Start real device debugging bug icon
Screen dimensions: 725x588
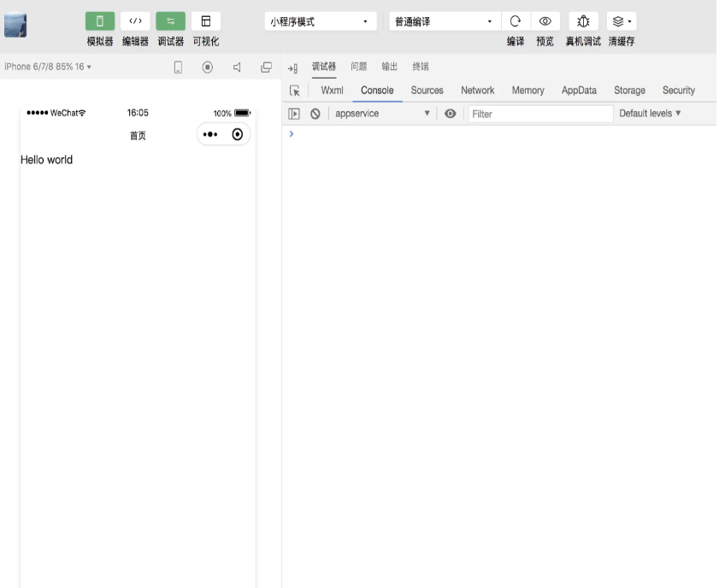(583, 21)
